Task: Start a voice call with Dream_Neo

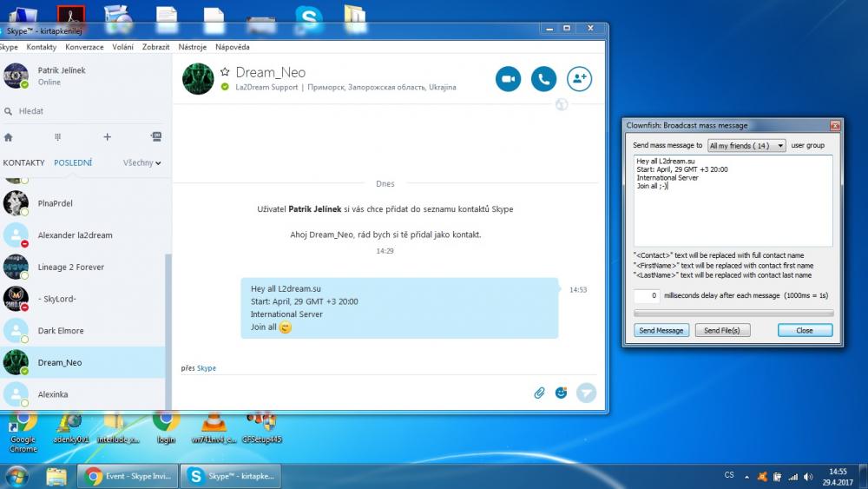Action: tap(543, 79)
